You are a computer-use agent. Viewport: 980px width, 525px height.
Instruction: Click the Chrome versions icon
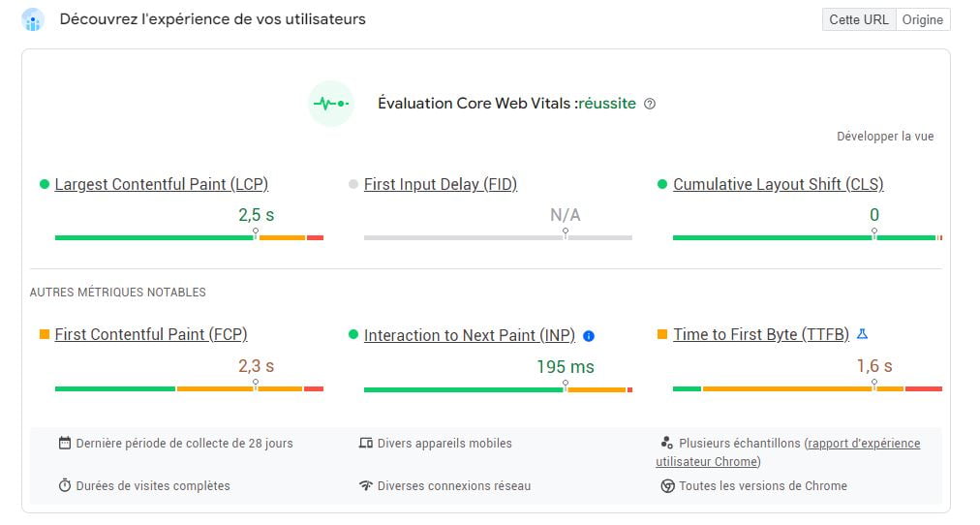pyautogui.click(x=667, y=486)
